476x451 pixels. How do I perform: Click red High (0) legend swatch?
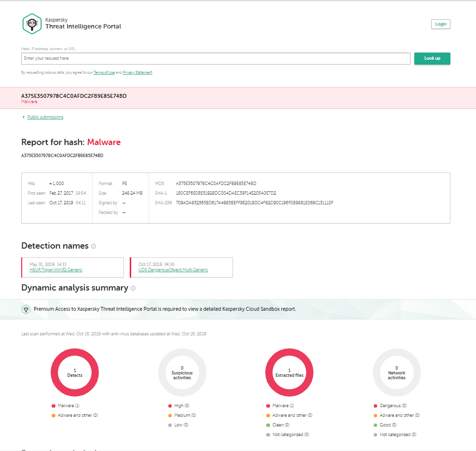click(x=170, y=406)
